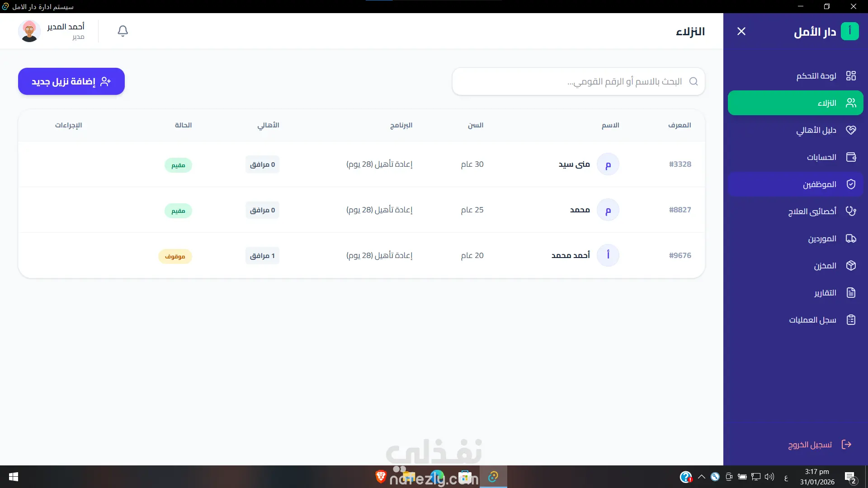Show hidden system tray icons
The image size is (868, 488).
(x=702, y=477)
